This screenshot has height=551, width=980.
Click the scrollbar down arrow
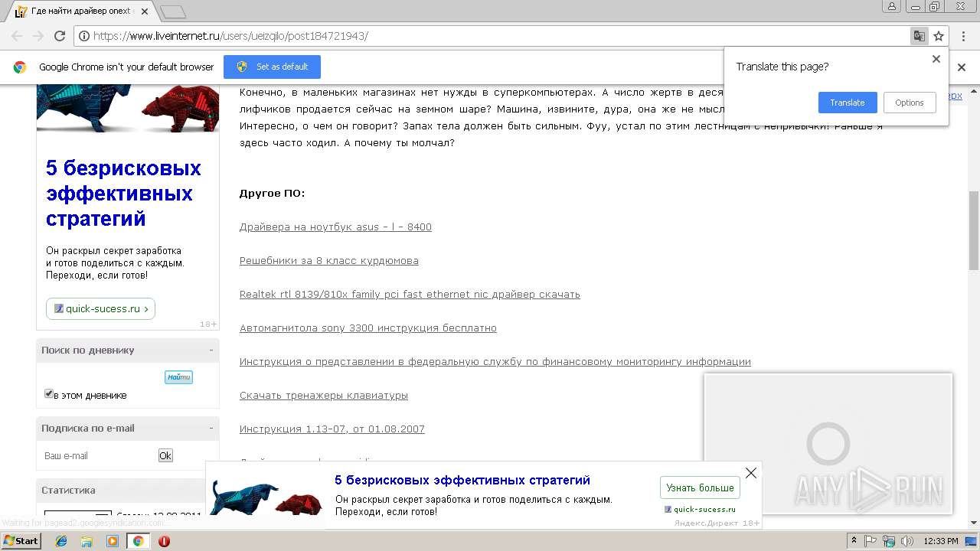point(974,525)
